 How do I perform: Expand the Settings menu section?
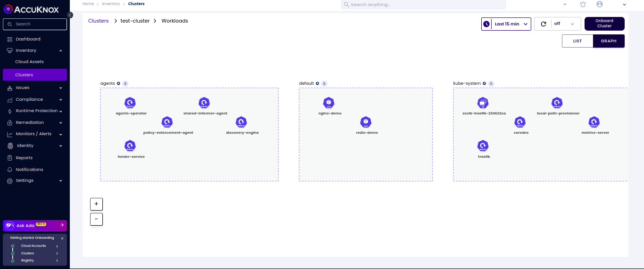(60, 180)
